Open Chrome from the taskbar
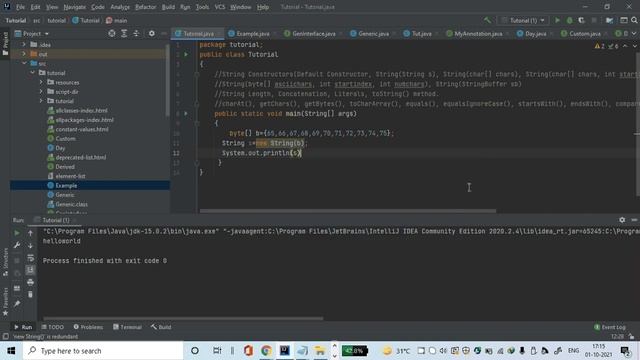 267,351
